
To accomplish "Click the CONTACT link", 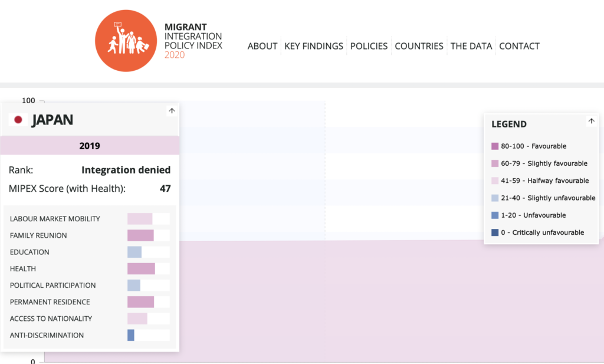I will click(x=519, y=46).
